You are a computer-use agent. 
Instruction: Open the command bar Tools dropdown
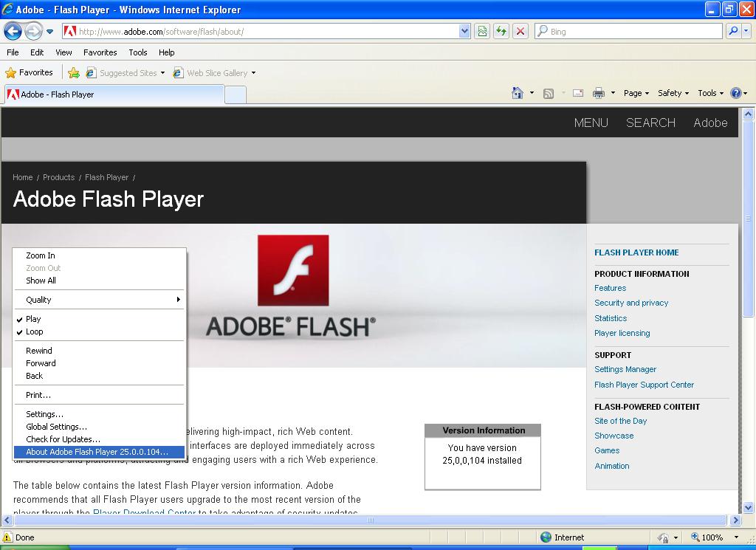click(x=711, y=93)
